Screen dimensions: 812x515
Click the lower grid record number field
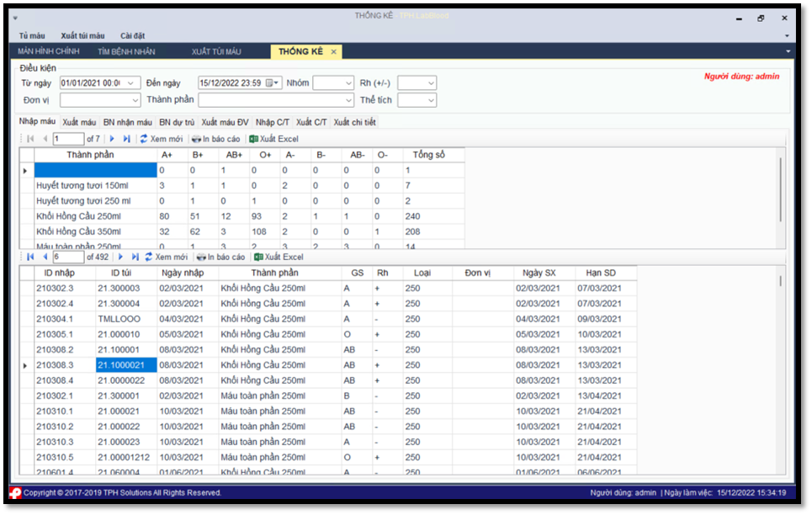(x=67, y=257)
